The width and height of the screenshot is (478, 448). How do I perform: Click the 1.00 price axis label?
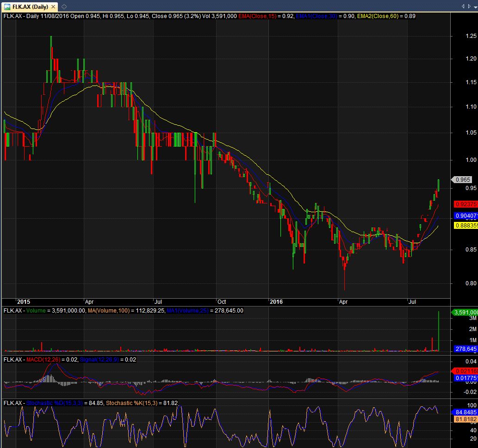pos(471,160)
